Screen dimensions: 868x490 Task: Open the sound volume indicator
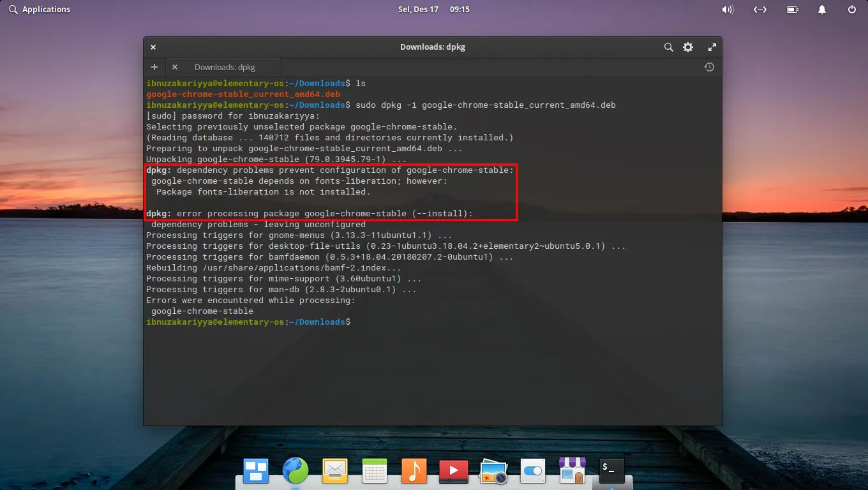[728, 10]
